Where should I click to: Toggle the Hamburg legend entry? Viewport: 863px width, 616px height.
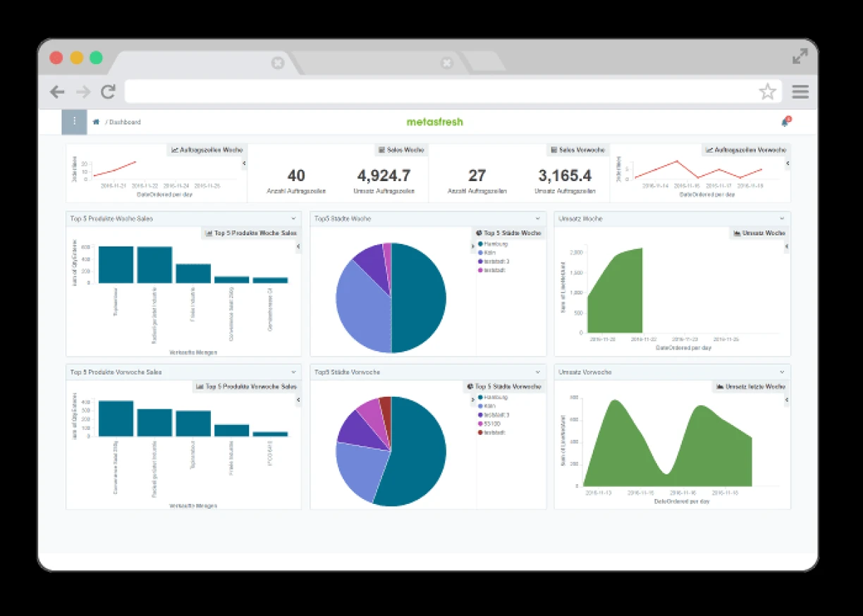(x=492, y=243)
